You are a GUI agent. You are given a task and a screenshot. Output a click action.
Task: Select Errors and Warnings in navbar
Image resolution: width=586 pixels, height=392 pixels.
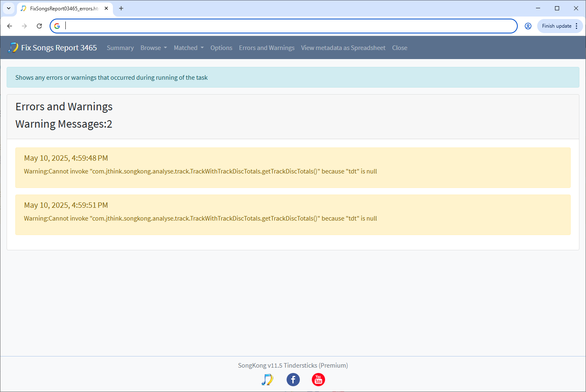[x=266, y=48]
